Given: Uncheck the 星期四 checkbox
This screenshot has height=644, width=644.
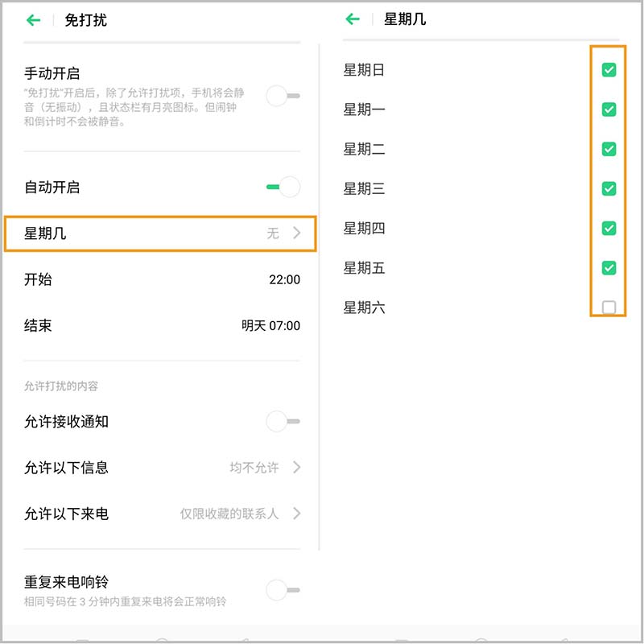Looking at the screenshot, I should pos(609,228).
